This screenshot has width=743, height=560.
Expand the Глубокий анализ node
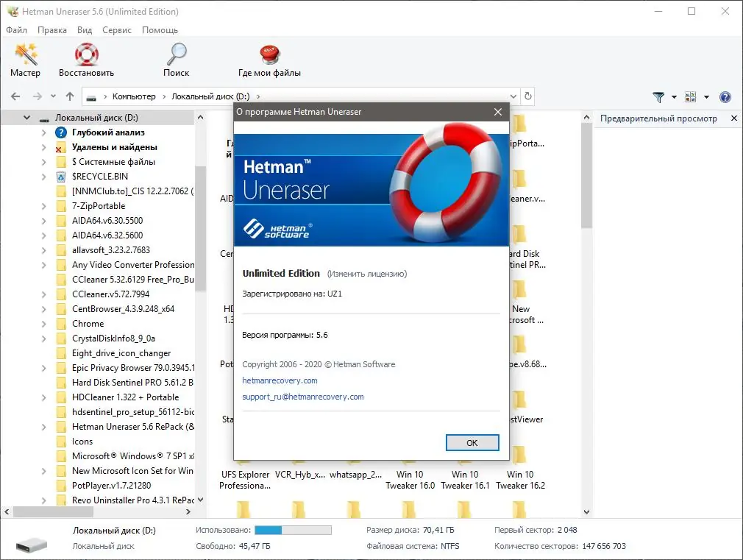pos(43,132)
